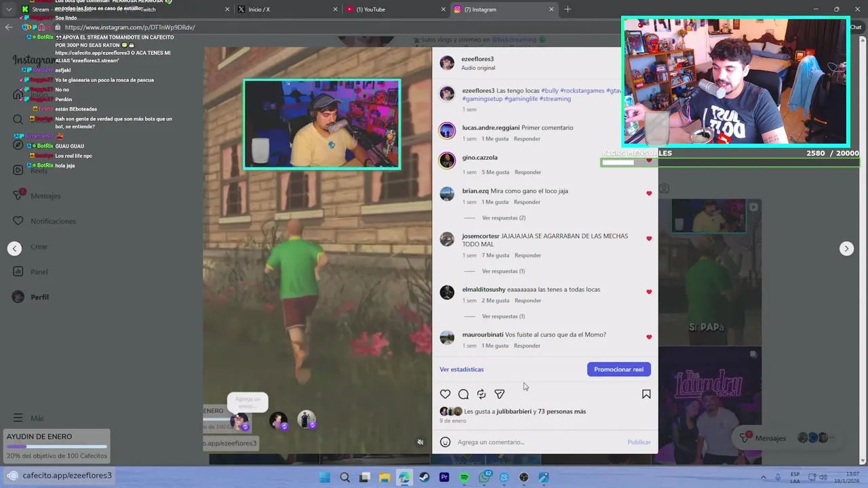Open the #bully hashtag link
This screenshot has width=868, height=488.
click(x=549, y=91)
